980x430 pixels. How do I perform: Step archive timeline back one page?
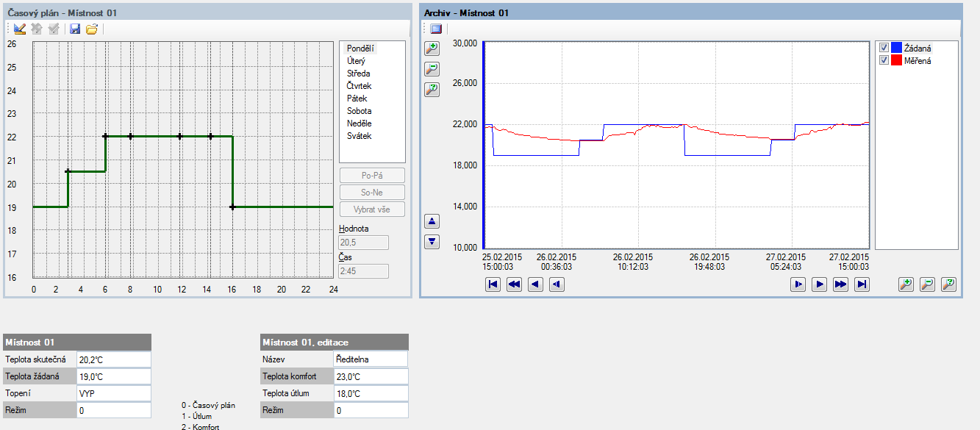(536, 284)
